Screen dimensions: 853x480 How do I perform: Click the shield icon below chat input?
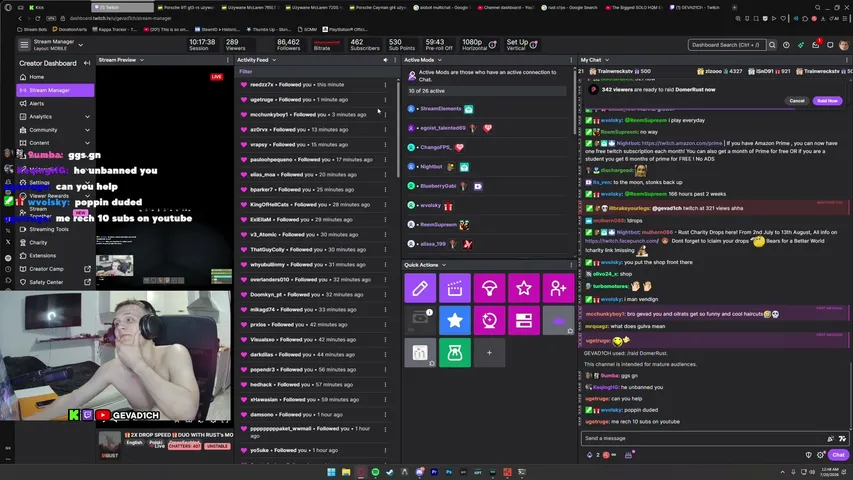808,455
